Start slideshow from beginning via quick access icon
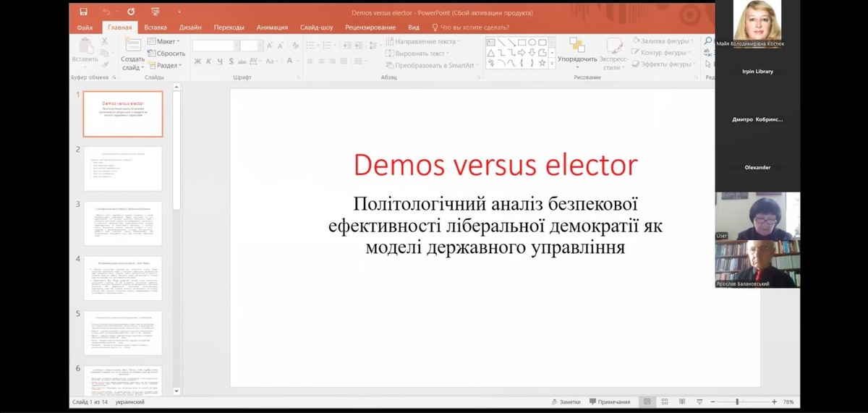This screenshot has height=413, width=868. click(x=156, y=12)
